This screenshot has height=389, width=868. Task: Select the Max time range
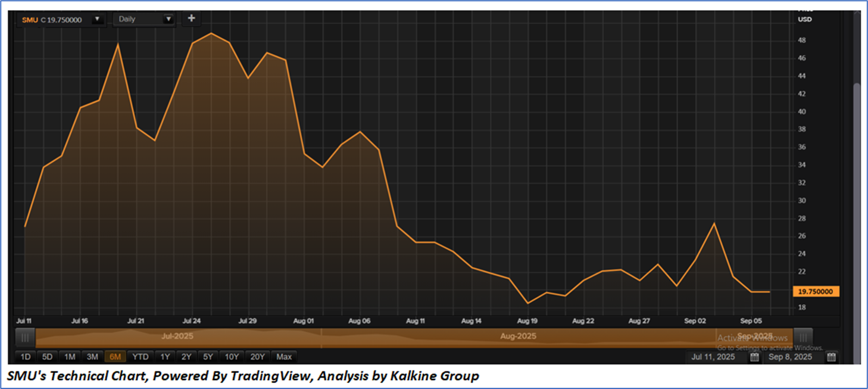284,357
